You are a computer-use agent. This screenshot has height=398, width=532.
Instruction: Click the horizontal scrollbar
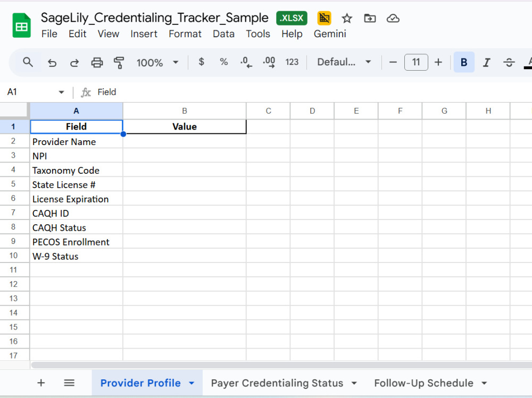(x=281, y=365)
